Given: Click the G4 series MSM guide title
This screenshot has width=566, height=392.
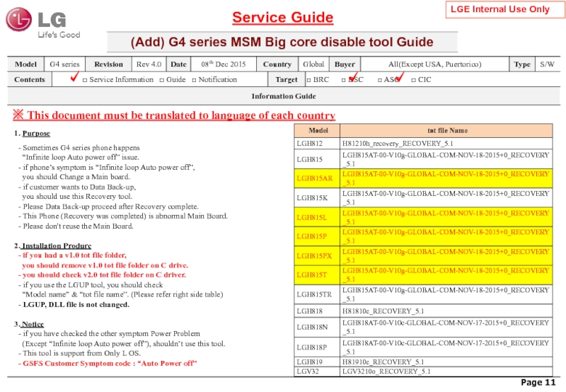Looking at the screenshot, I should click(282, 42).
